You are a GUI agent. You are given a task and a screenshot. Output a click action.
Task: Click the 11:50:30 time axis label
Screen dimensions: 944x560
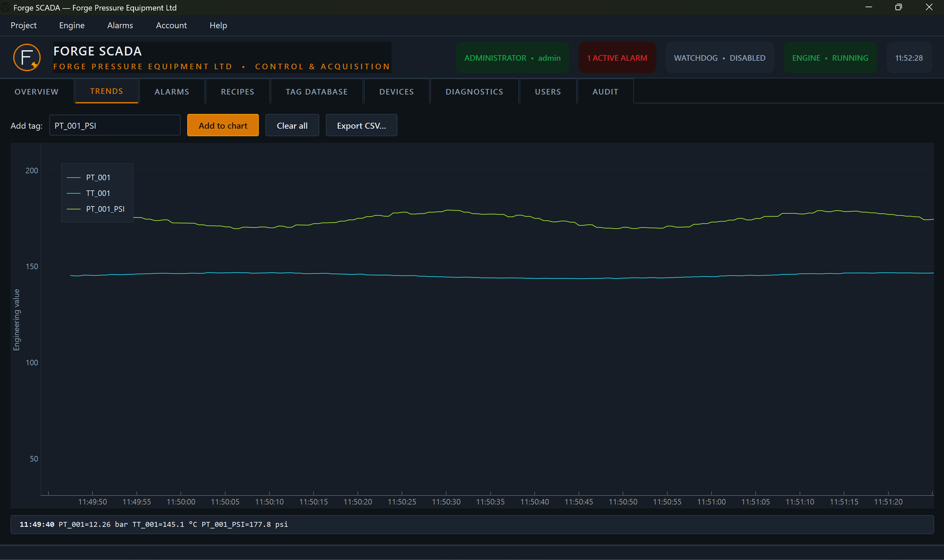pyautogui.click(x=446, y=502)
